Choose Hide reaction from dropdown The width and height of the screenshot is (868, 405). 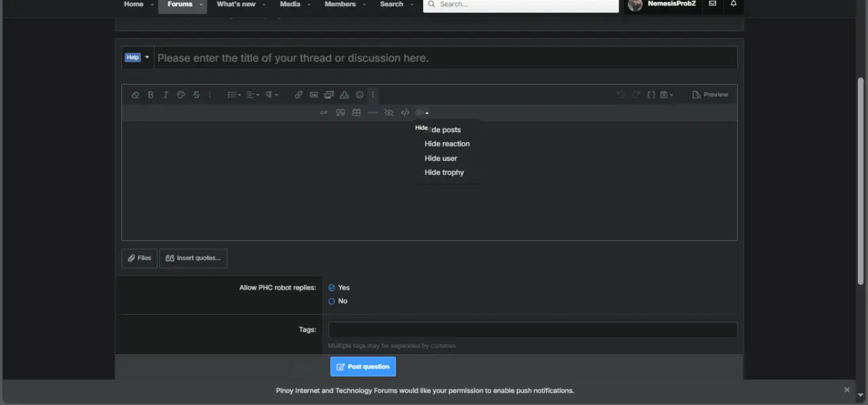point(448,144)
